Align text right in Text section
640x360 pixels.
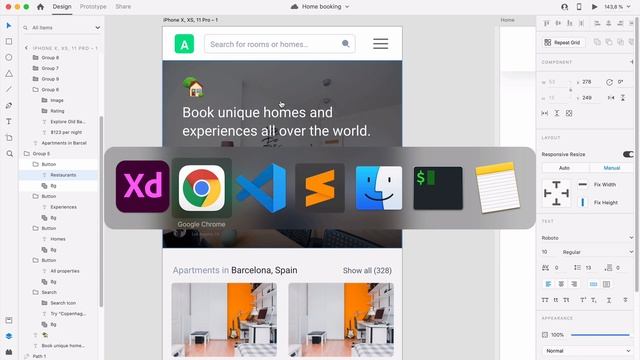pos(574,284)
